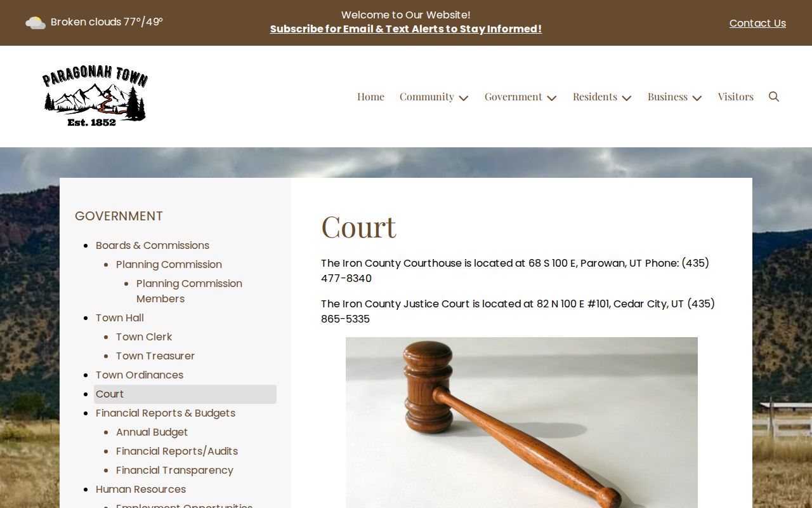Click the weather temperature text 77°/49°
The width and height of the screenshot is (812, 508).
tap(143, 22)
